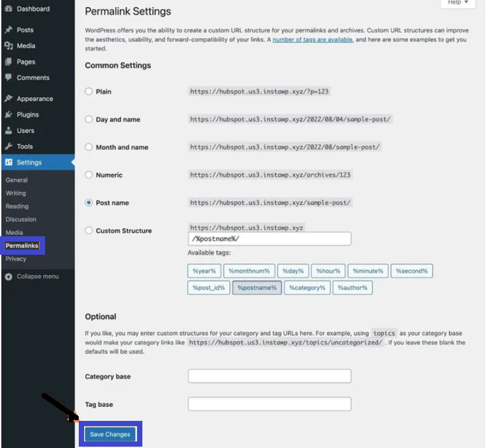
Task: Open Posts menu label
Action: (x=25, y=30)
